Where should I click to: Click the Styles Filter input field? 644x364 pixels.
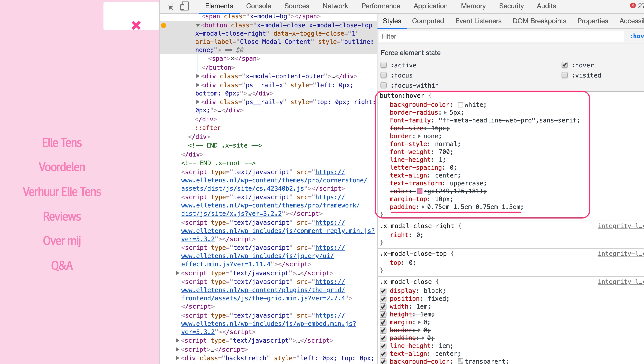click(x=501, y=36)
